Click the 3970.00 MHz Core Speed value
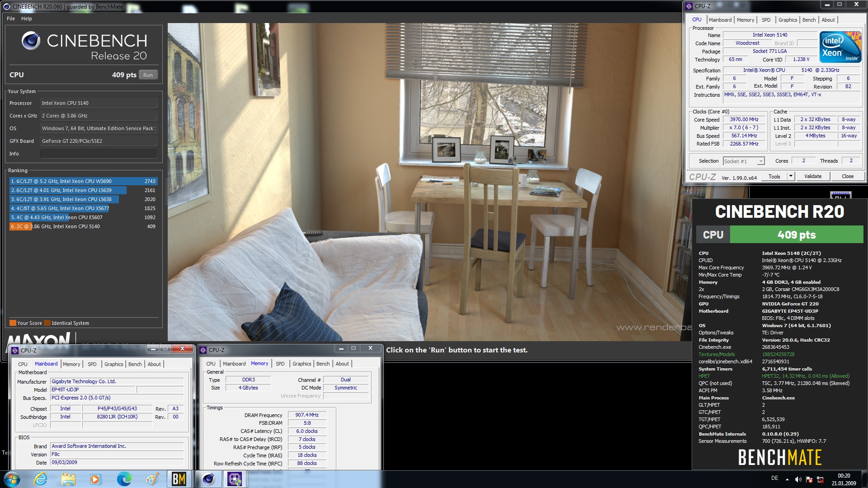Viewport: 868px width, 488px height. click(x=744, y=120)
